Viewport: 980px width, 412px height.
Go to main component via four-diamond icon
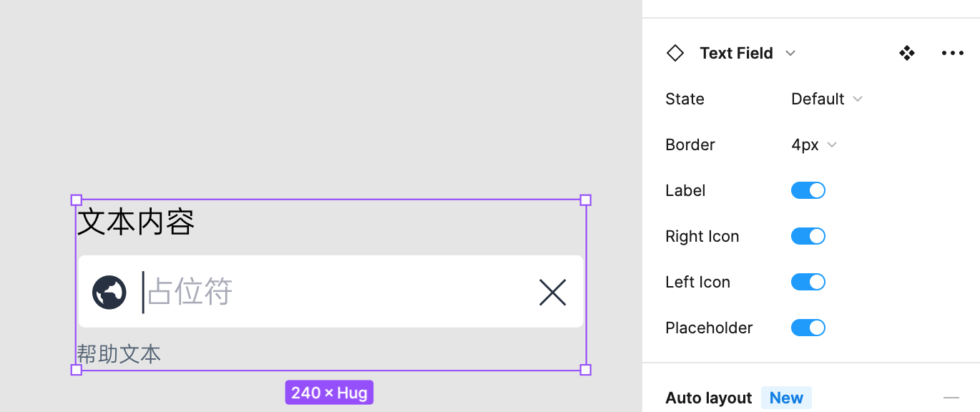point(907,53)
